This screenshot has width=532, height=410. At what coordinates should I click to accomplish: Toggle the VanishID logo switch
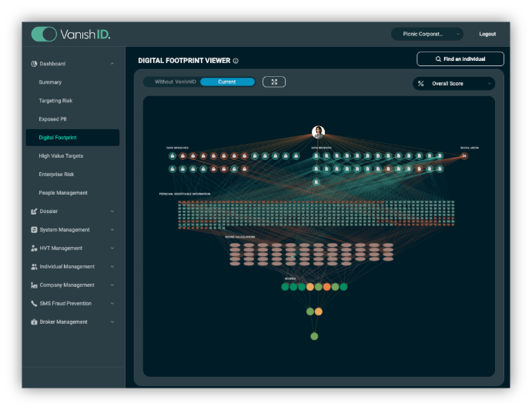[x=44, y=34]
